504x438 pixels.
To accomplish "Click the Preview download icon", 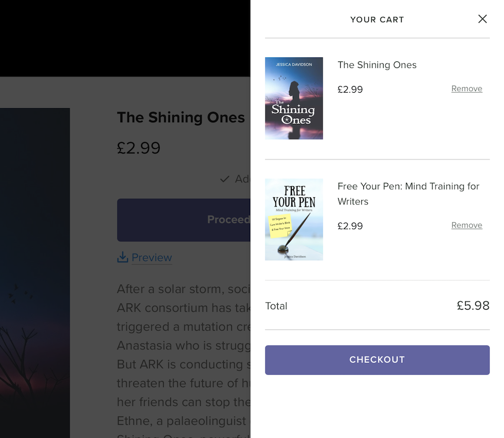I will coord(122,257).
